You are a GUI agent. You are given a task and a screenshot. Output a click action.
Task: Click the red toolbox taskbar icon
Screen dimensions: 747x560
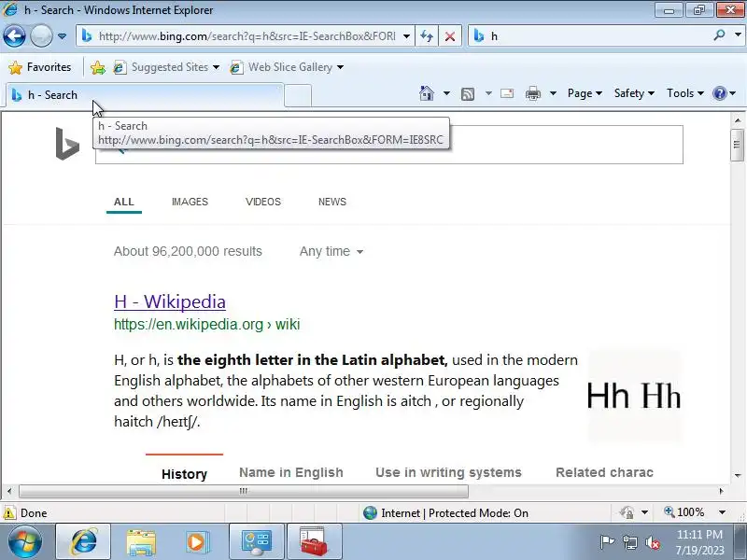[314, 542]
